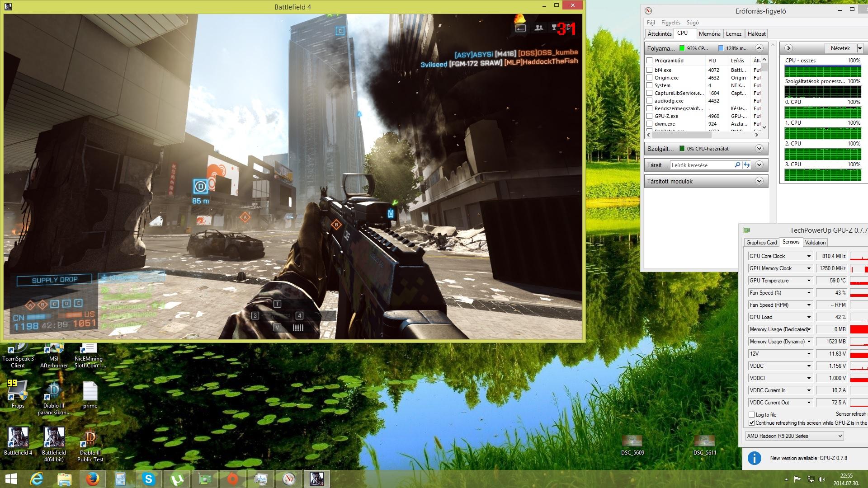The image size is (868, 488).
Task: Open TeamSpeak 3 Client desktop shortcut
Action: click(x=18, y=356)
